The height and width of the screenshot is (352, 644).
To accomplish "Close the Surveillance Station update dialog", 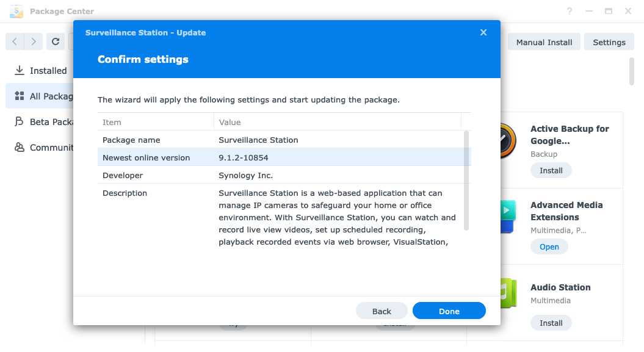I will tap(483, 32).
